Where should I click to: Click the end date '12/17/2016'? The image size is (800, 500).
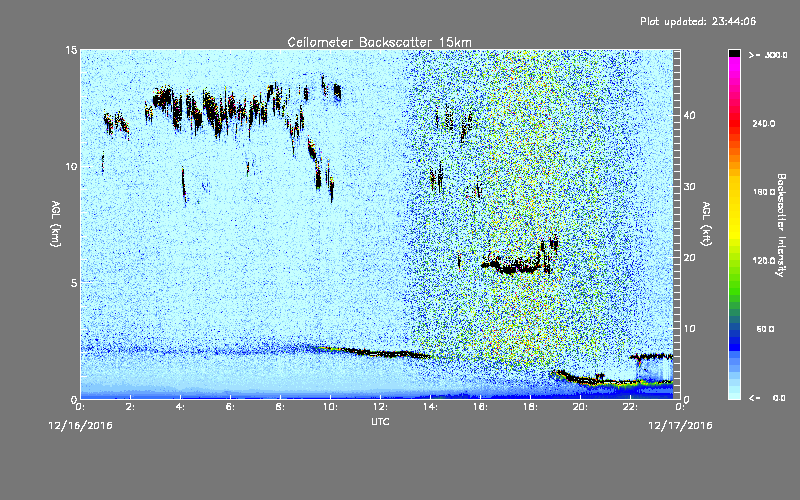pyautogui.click(x=680, y=426)
